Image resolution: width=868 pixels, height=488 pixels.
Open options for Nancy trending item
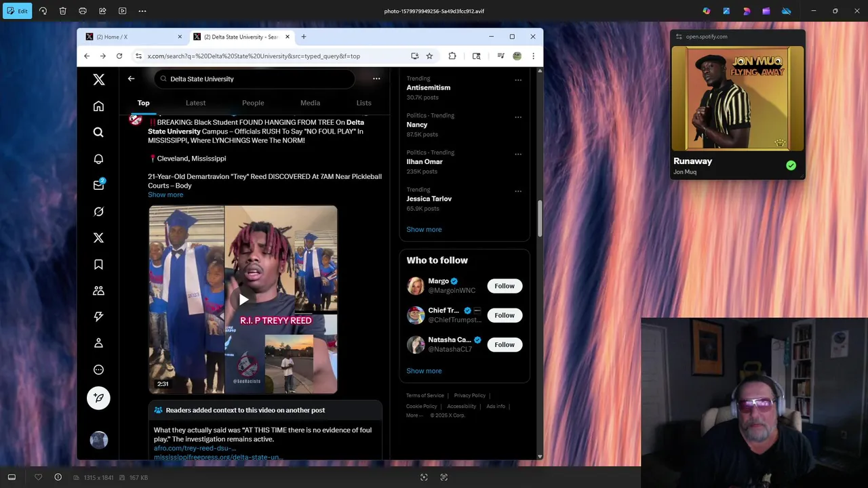pyautogui.click(x=518, y=117)
